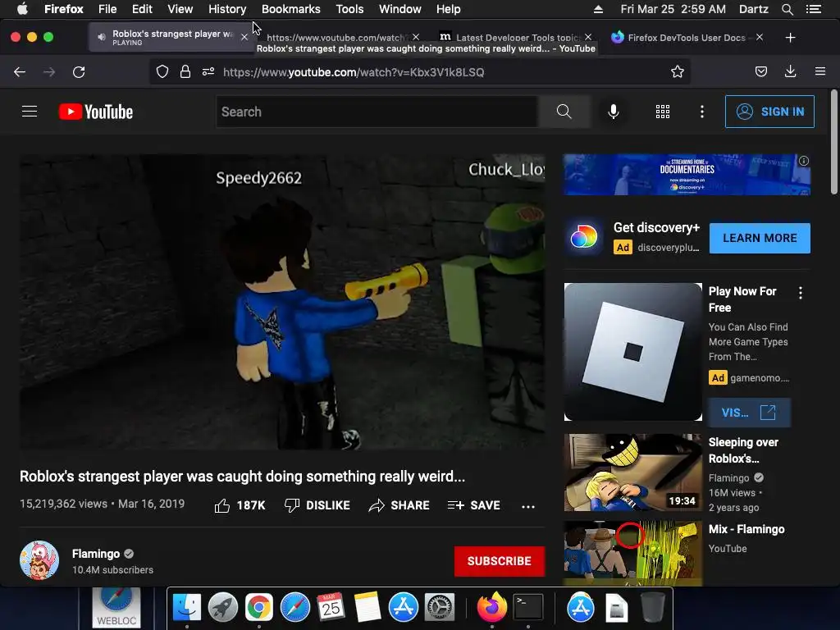The height and width of the screenshot is (630, 840).
Task: Open the View menu
Action: point(180,9)
